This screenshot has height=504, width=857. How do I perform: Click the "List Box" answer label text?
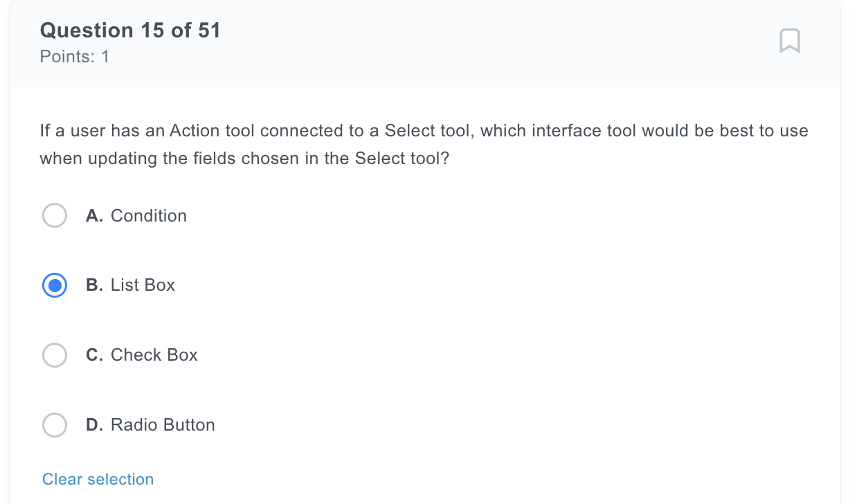click(x=143, y=285)
